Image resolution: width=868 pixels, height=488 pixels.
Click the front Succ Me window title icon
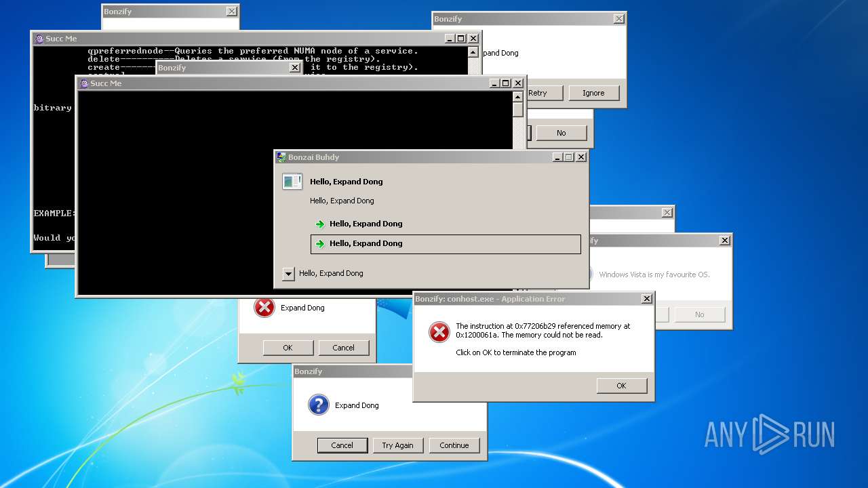(x=84, y=83)
